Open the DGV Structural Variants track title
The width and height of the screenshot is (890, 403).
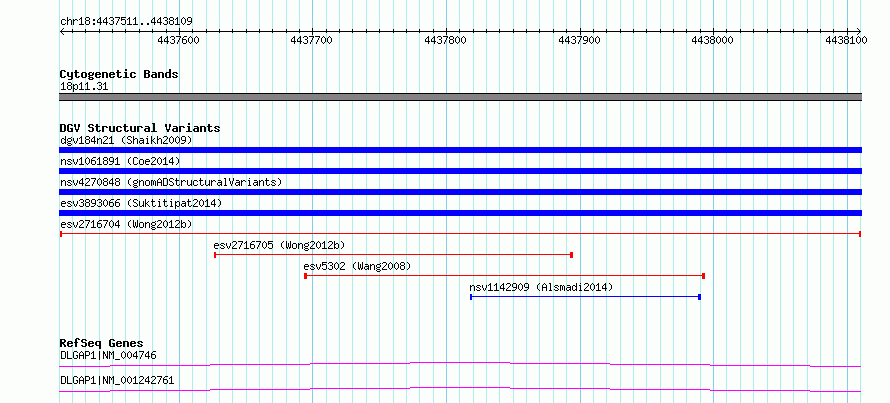(x=140, y=128)
